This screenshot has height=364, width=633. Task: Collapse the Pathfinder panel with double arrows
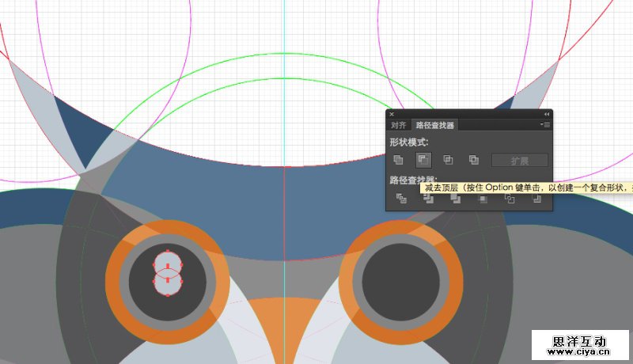[546, 114]
